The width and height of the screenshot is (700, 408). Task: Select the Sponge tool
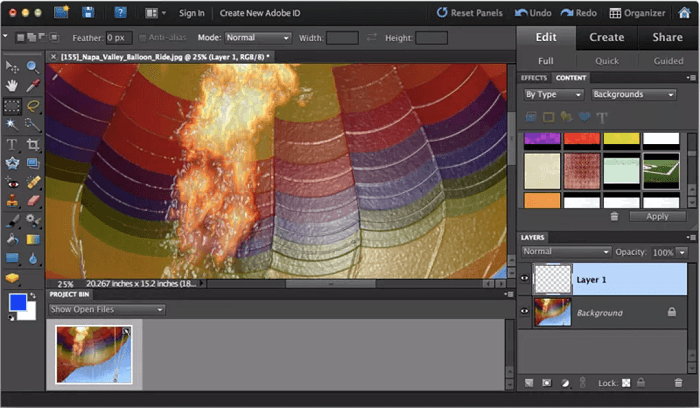coord(12,278)
